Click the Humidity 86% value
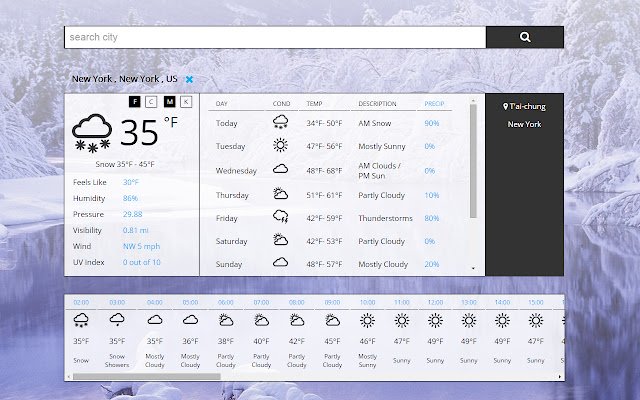This screenshot has height=400, width=640. pyautogui.click(x=130, y=198)
